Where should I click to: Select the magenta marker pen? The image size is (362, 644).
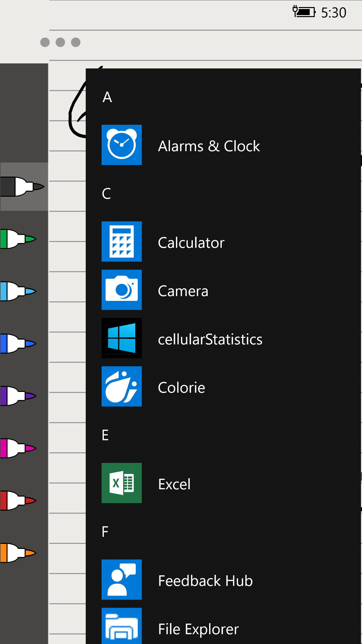click(18, 448)
